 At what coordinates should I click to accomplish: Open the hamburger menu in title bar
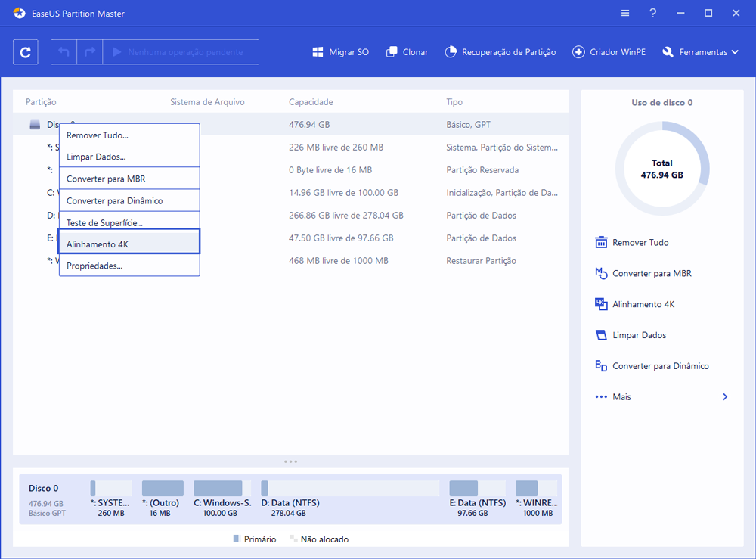[625, 13]
